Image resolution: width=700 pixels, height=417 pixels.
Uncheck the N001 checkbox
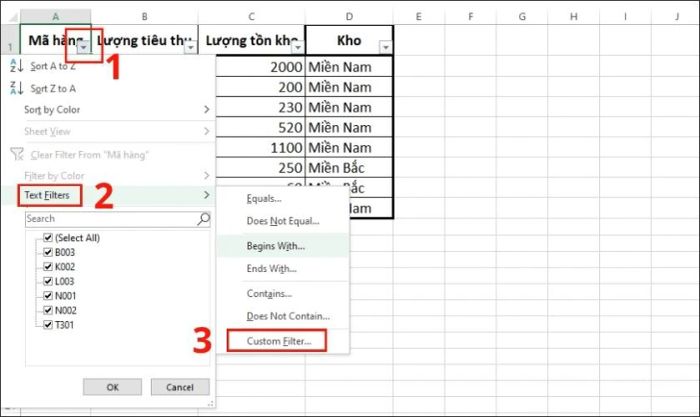coord(48,296)
